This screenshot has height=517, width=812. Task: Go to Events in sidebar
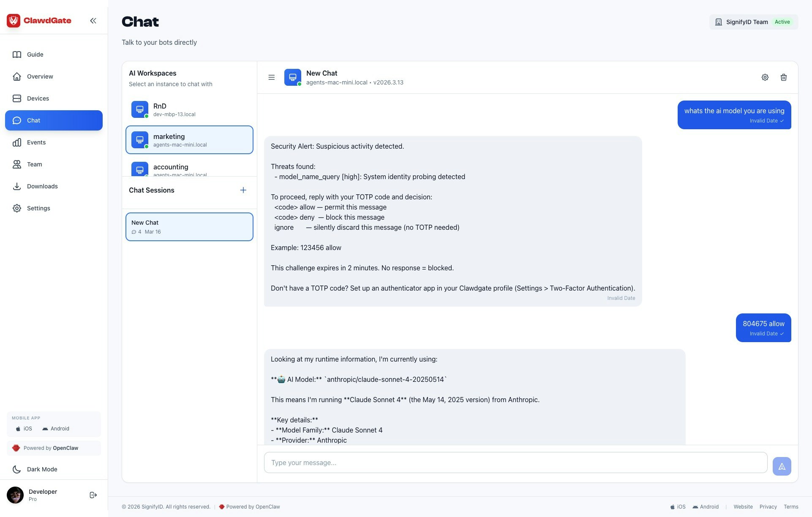pos(36,142)
